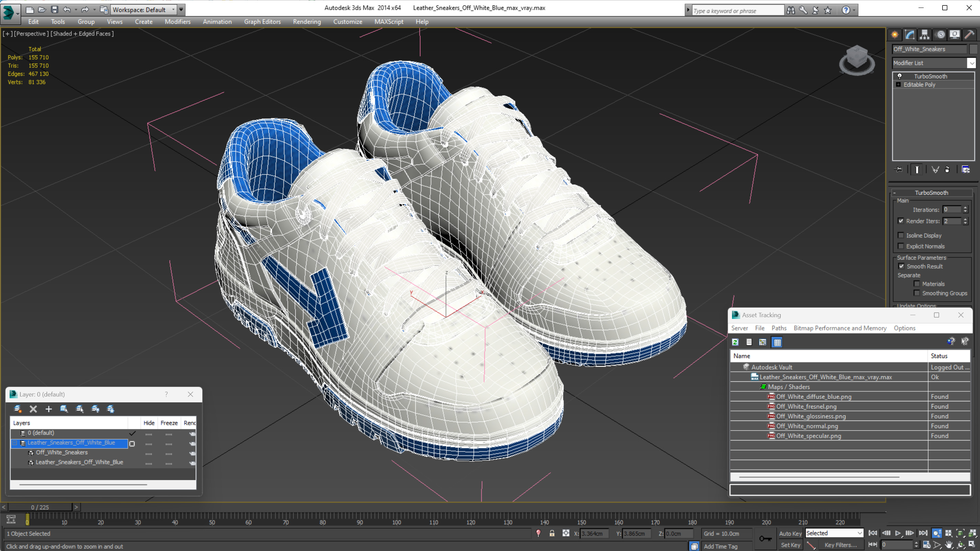Switch Asset Tracking to table view icon
The height and width of the screenshot is (551, 980).
pos(777,342)
